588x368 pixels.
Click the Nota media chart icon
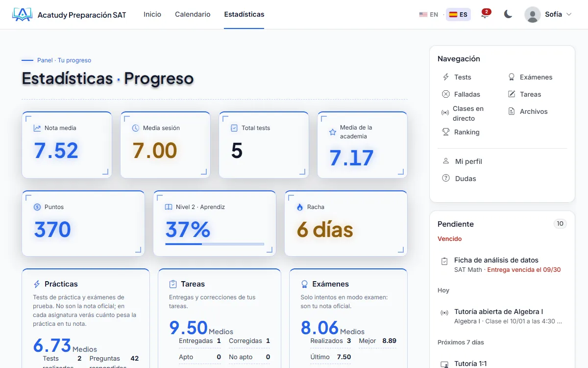tap(37, 128)
